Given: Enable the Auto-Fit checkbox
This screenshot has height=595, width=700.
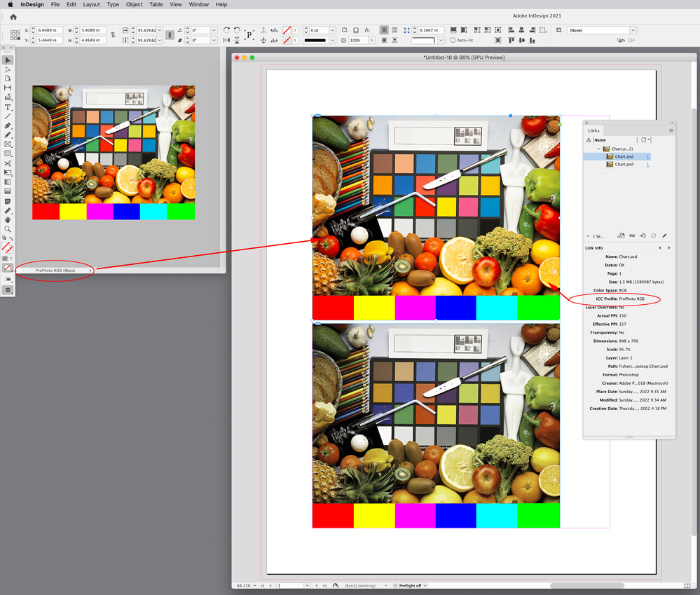Looking at the screenshot, I should tap(453, 40).
